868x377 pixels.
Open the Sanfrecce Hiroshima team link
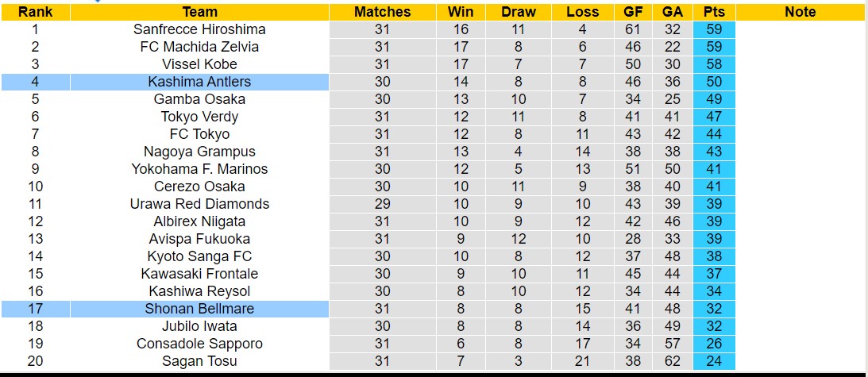199,29
